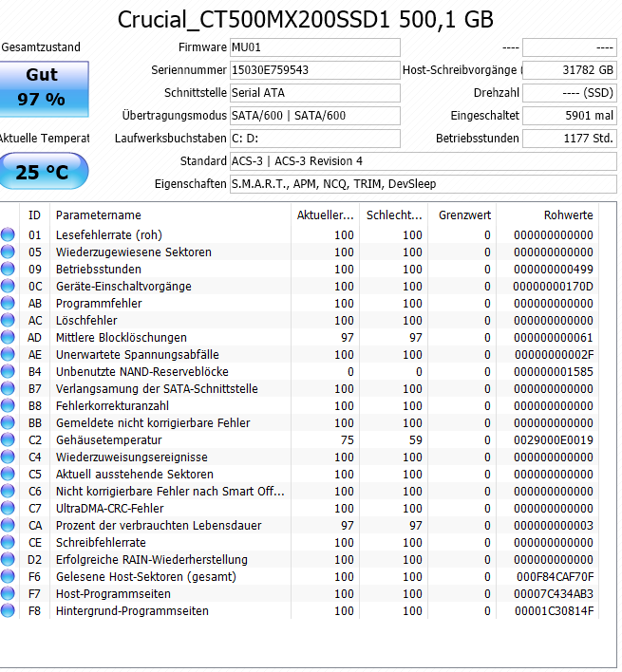Select the UltraDMA-CRC-Fehler parameter name

(x=110, y=509)
